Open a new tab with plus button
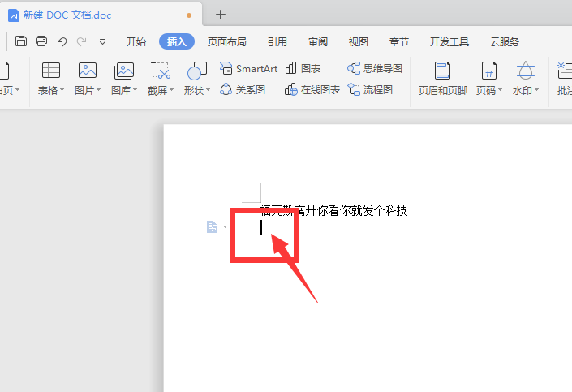This screenshot has width=572, height=392. [221, 15]
